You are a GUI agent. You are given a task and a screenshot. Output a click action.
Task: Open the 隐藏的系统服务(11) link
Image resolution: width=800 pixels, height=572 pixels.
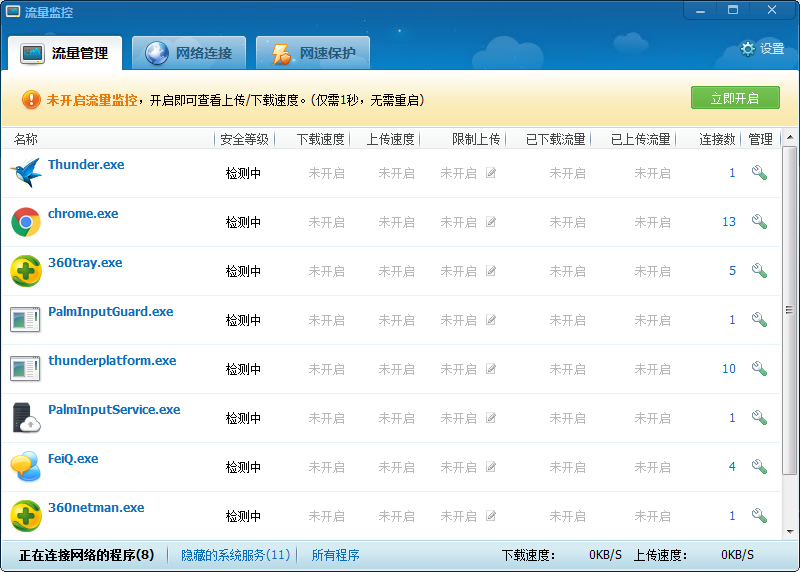[235, 555]
